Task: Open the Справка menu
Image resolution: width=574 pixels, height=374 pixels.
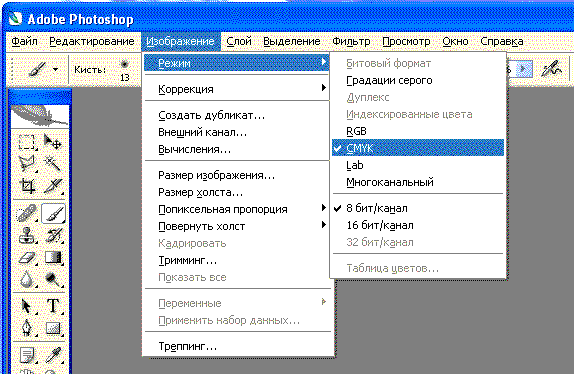Action: click(502, 41)
